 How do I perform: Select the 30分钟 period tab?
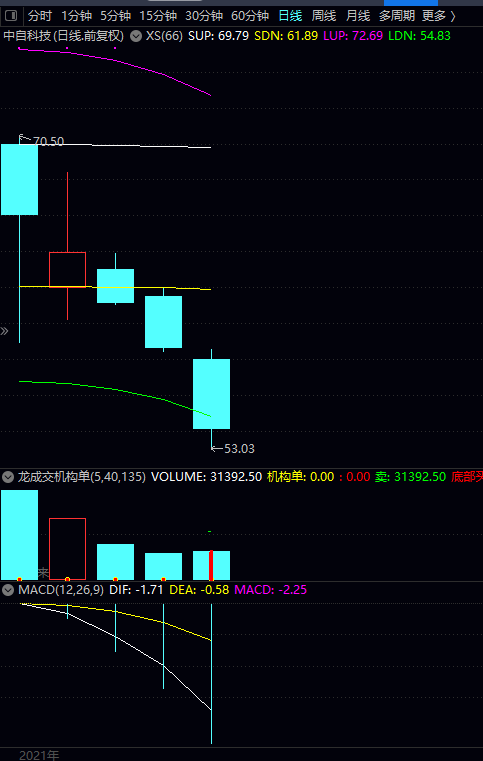[x=204, y=16]
